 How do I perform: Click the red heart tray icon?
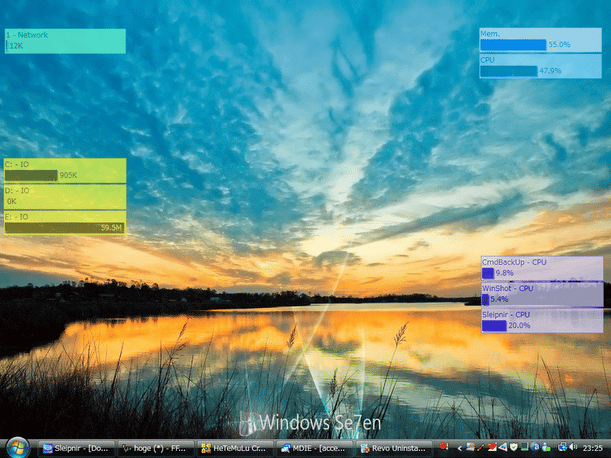(492, 447)
